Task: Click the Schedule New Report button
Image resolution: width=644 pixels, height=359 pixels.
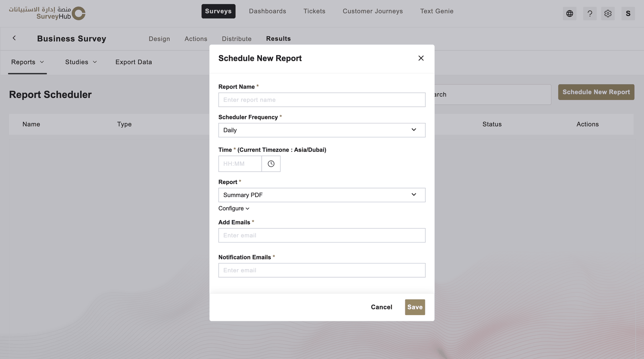Action: click(596, 92)
